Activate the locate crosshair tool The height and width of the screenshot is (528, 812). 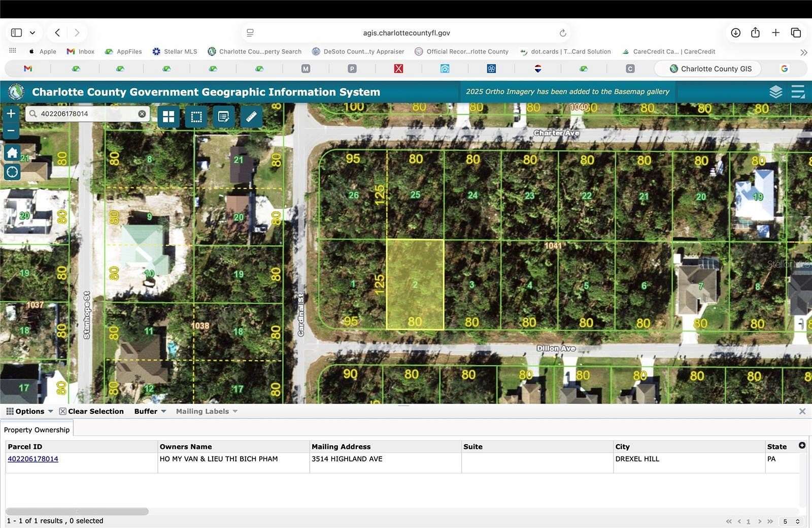12,172
